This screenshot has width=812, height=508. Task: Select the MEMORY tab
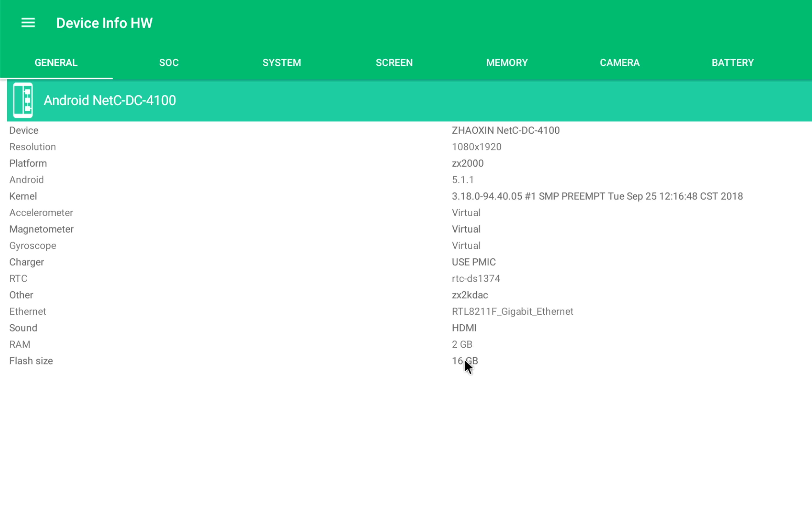point(507,63)
